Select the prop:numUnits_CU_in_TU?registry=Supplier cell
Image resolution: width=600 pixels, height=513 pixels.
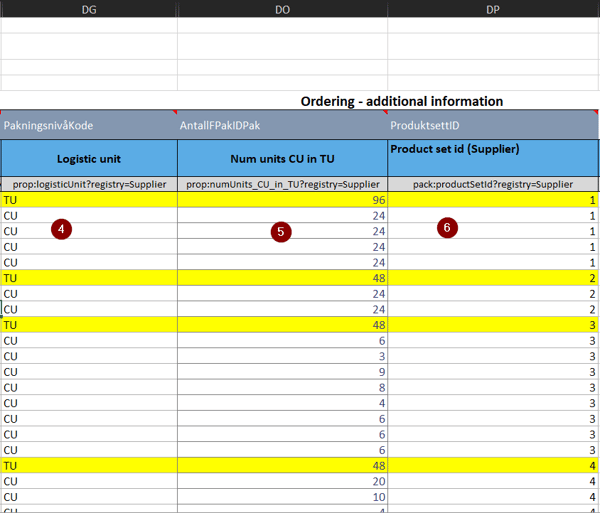click(x=282, y=184)
